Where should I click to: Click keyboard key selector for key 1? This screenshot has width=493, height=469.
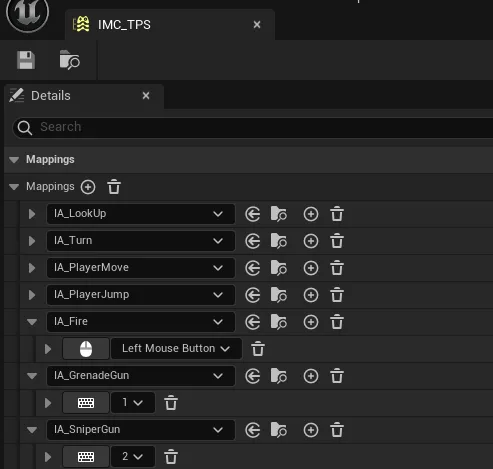point(86,403)
